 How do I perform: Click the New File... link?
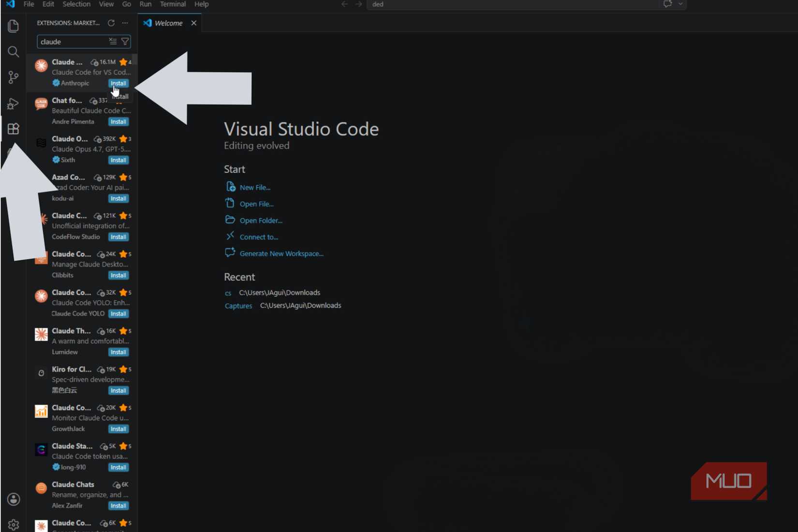point(255,188)
